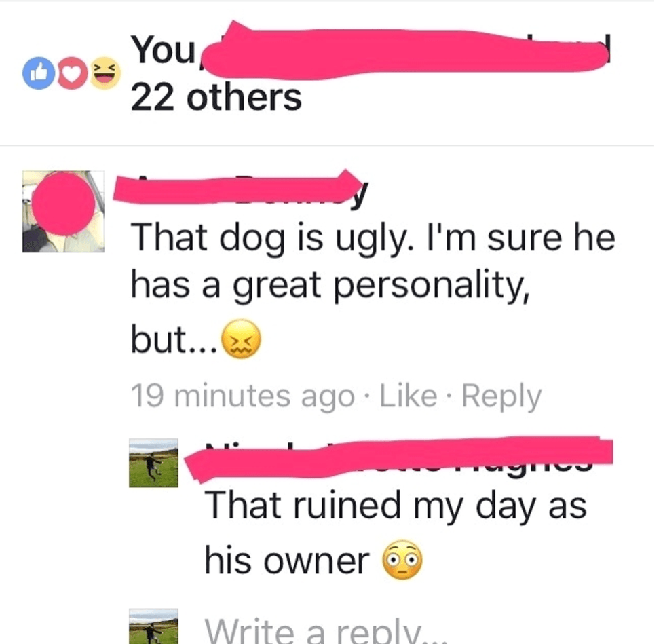Like the "That dog is ugly" comment
Viewport: 665px width, 644px height.
(408, 396)
